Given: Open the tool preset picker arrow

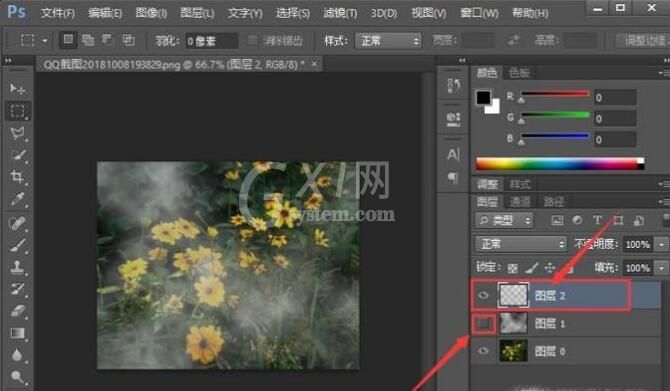Looking at the screenshot, I should tap(45, 41).
